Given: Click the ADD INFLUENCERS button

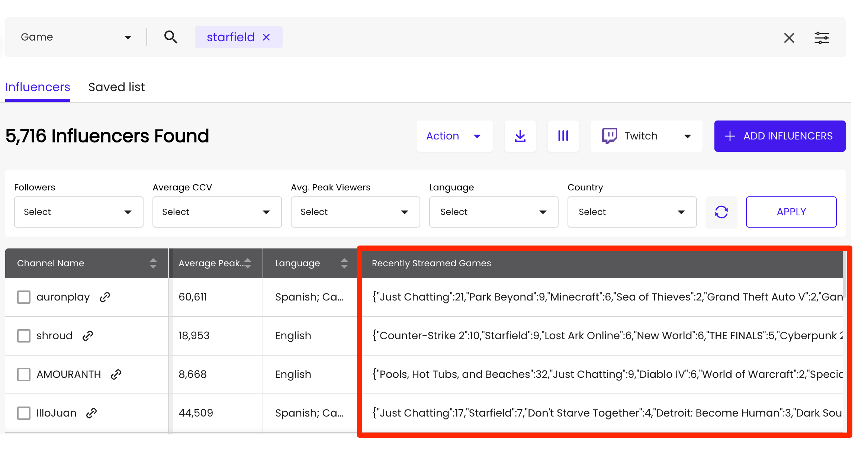Looking at the screenshot, I should 779,136.
